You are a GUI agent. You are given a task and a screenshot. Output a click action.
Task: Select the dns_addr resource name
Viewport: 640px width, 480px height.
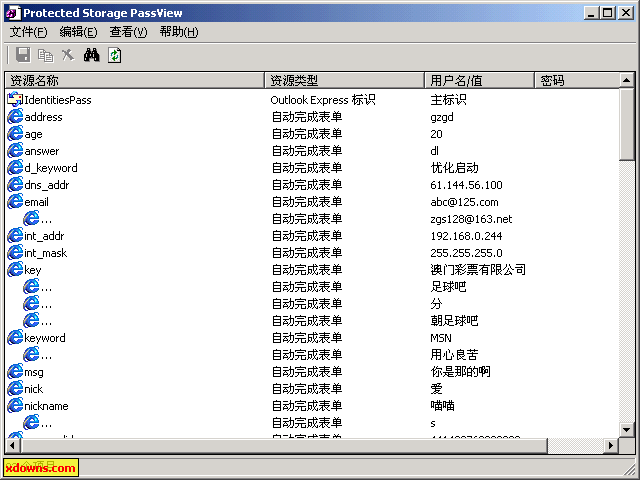[x=47, y=185]
